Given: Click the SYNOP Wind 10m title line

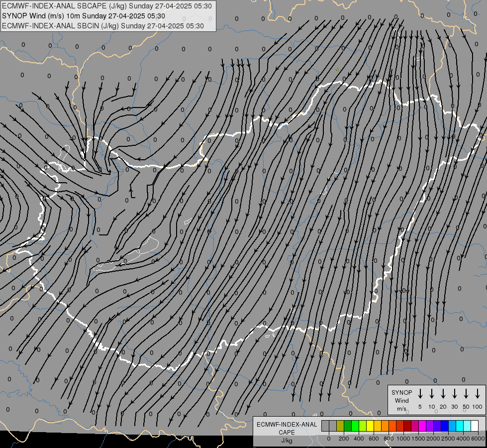Looking at the screenshot, I should pos(84,16).
